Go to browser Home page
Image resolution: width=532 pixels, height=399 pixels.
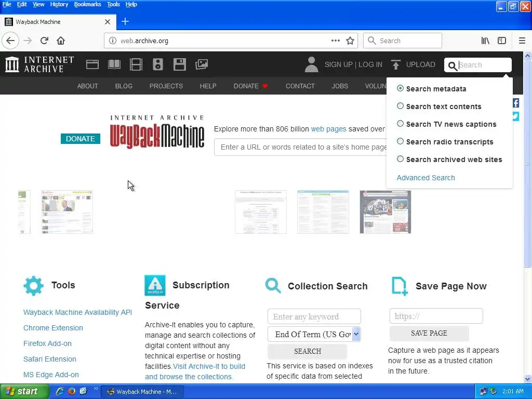tap(61, 41)
